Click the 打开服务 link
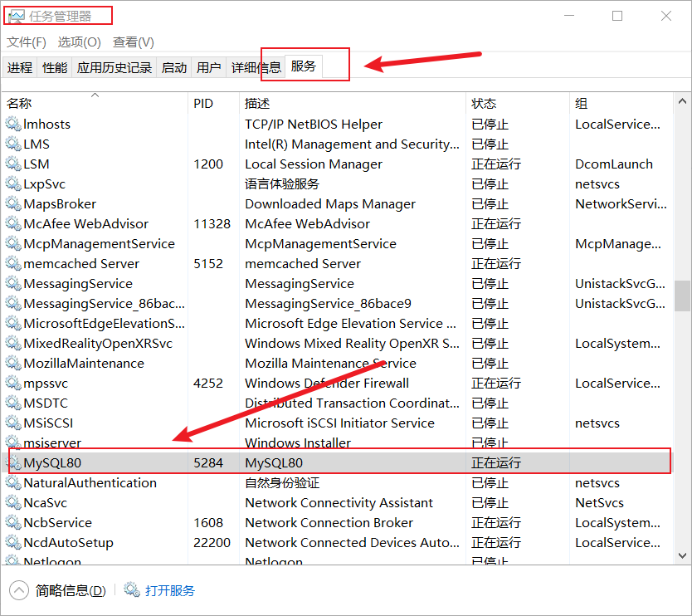 [170, 590]
